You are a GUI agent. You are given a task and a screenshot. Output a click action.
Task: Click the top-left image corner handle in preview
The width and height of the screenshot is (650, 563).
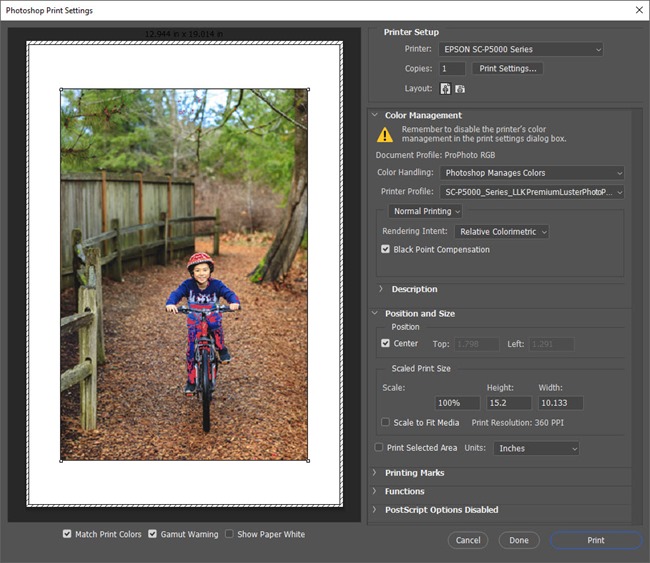[x=61, y=89]
